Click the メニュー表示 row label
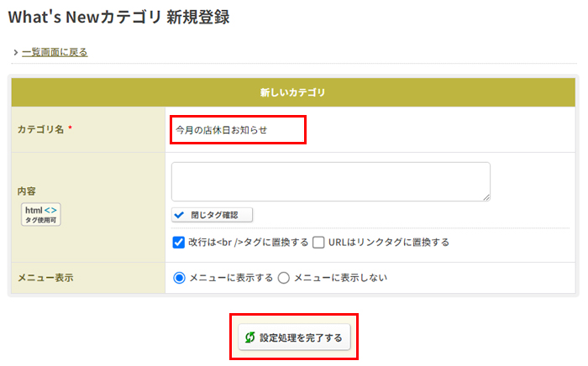The image size is (588, 366). click(x=45, y=278)
